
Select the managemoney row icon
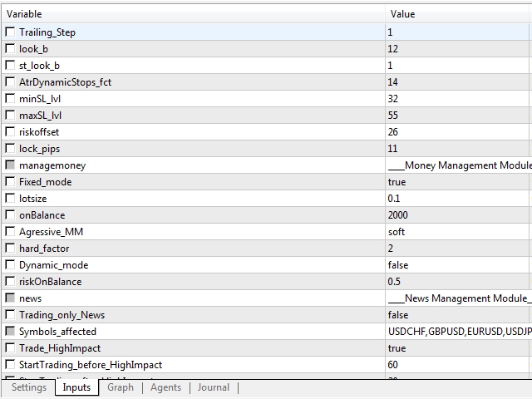pos(10,165)
